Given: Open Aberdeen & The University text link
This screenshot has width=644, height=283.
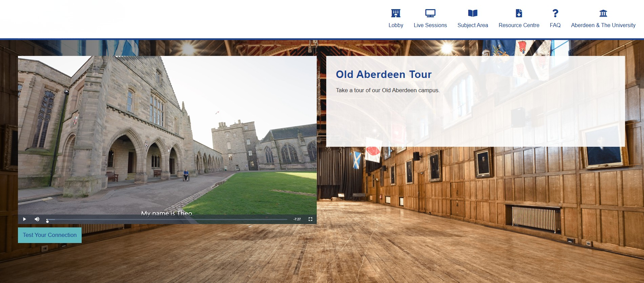Looking at the screenshot, I should pyautogui.click(x=603, y=25).
